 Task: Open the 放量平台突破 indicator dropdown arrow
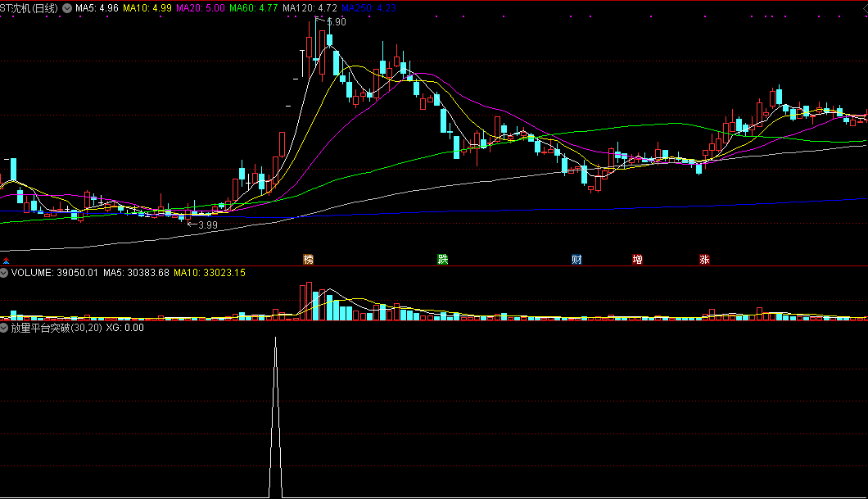coord(4,328)
